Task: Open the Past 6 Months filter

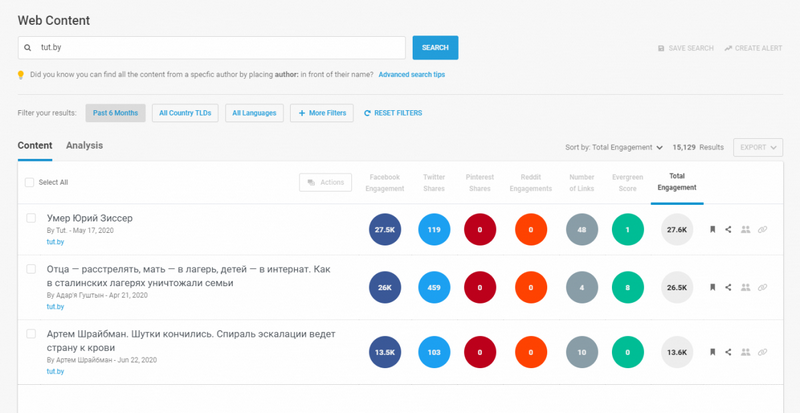Action: [115, 113]
